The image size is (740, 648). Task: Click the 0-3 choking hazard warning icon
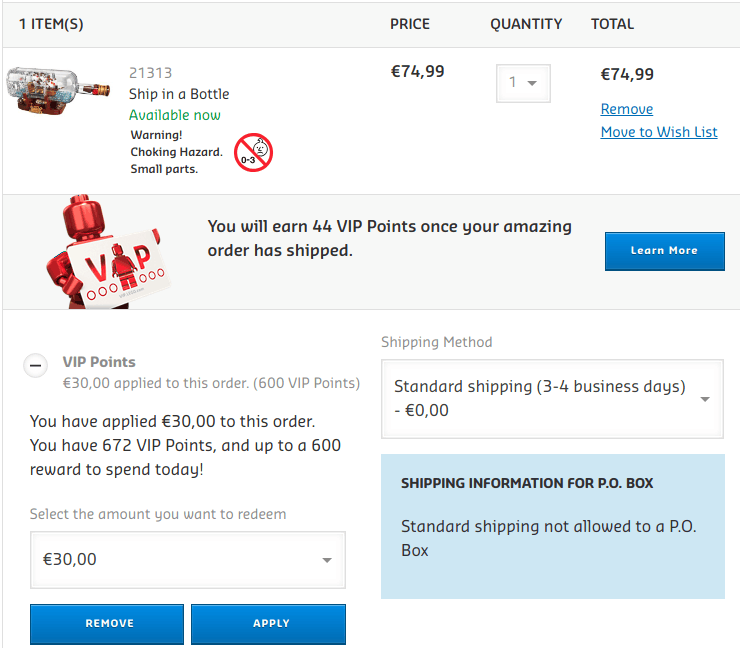coord(253,153)
